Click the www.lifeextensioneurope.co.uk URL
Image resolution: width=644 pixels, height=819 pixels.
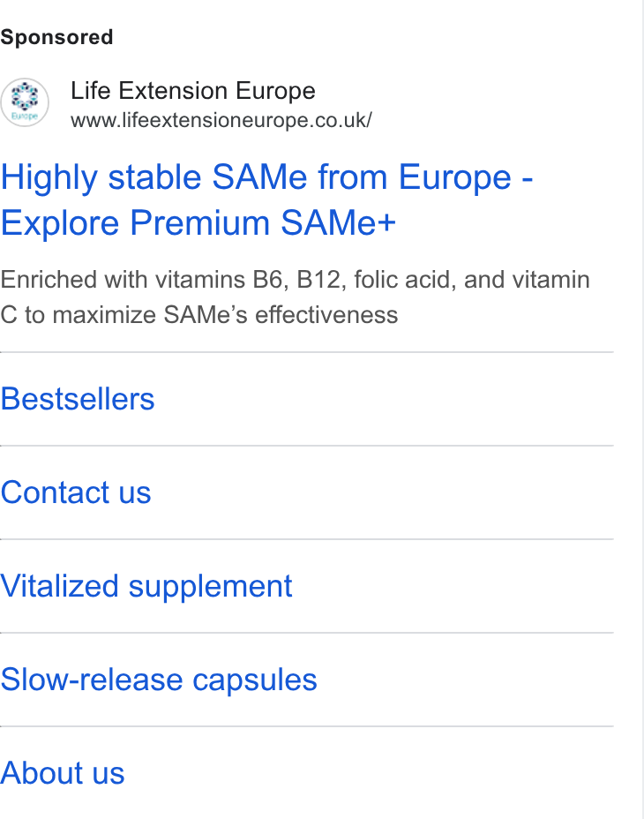pos(221,120)
